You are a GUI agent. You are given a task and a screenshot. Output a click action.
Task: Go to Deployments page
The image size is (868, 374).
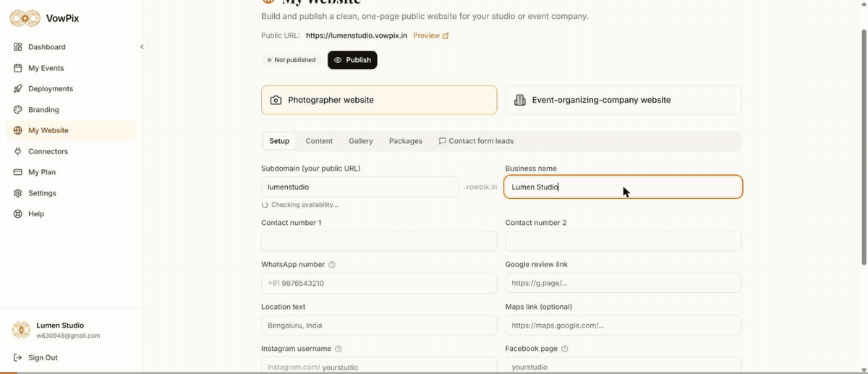pyautogui.click(x=71, y=89)
